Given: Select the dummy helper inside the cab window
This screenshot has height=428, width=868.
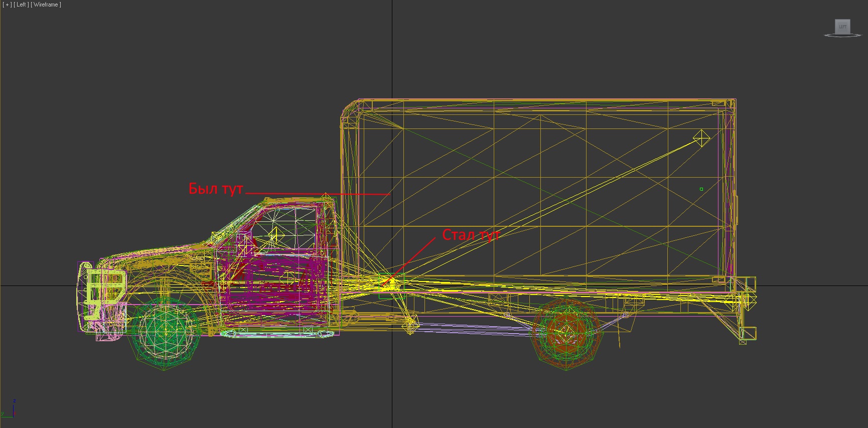Looking at the screenshot, I should tap(275, 235).
